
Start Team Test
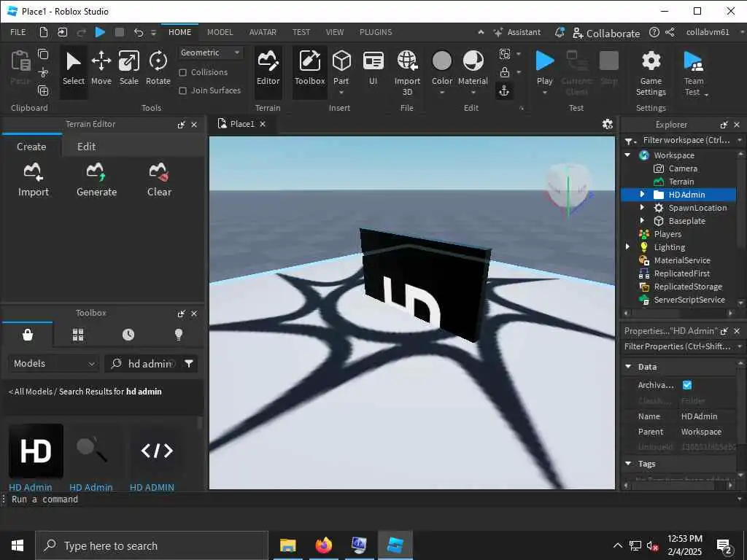click(694, 72)
